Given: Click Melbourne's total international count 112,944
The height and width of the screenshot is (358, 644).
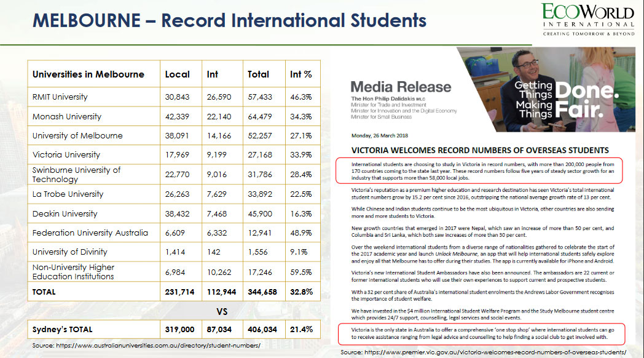Looking at the screenshot, I should coord(221,292).
